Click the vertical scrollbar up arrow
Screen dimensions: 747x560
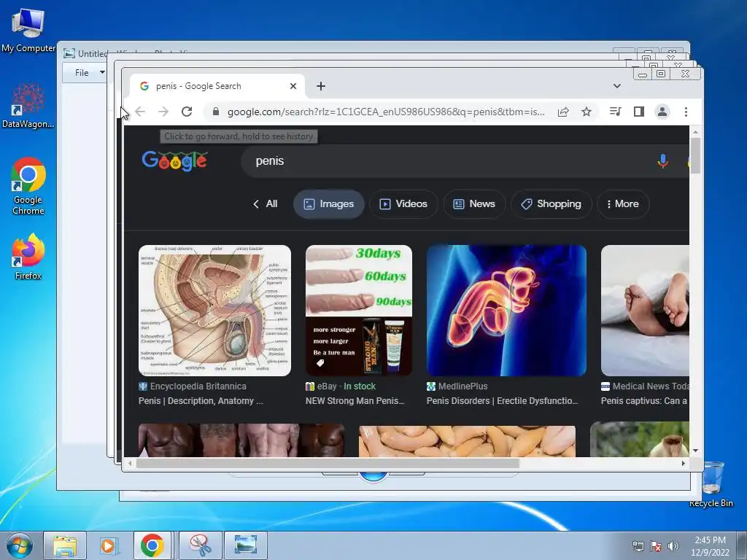pos(695,132)
